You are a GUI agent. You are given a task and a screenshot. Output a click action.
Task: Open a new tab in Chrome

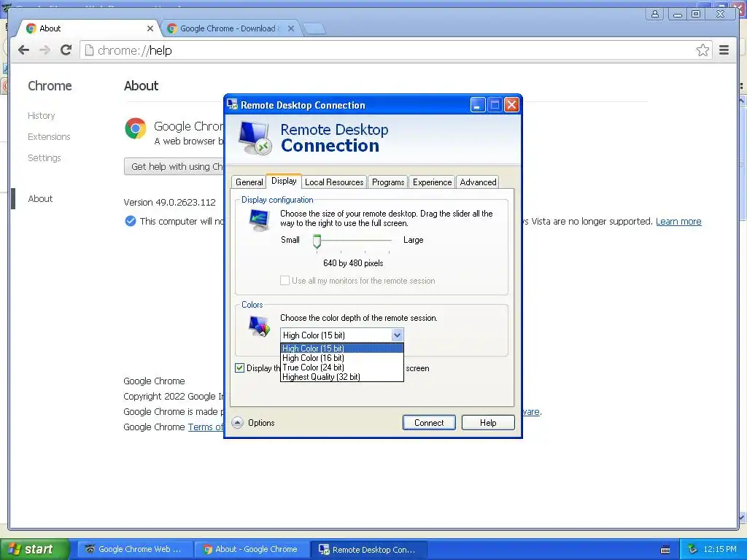(314, 29)
